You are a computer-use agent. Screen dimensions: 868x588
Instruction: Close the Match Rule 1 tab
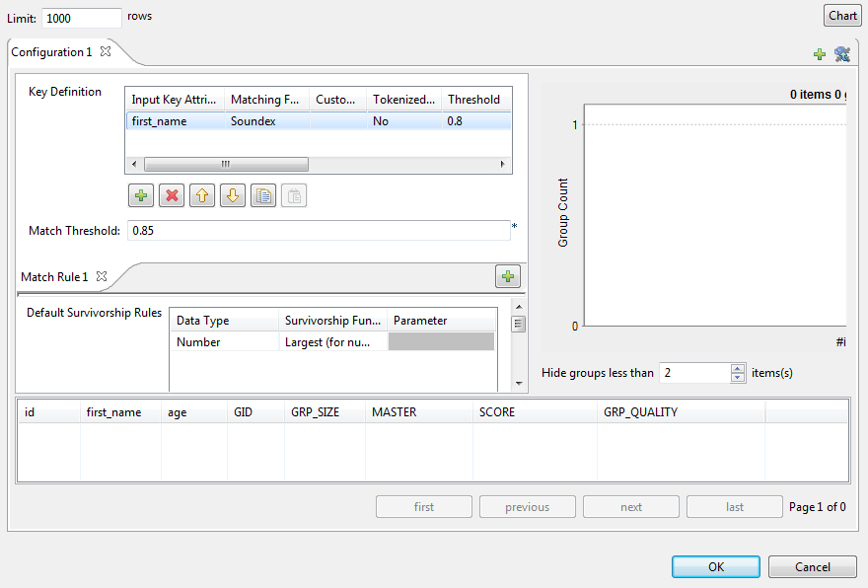pyautogui.click(x=102, y=277)
